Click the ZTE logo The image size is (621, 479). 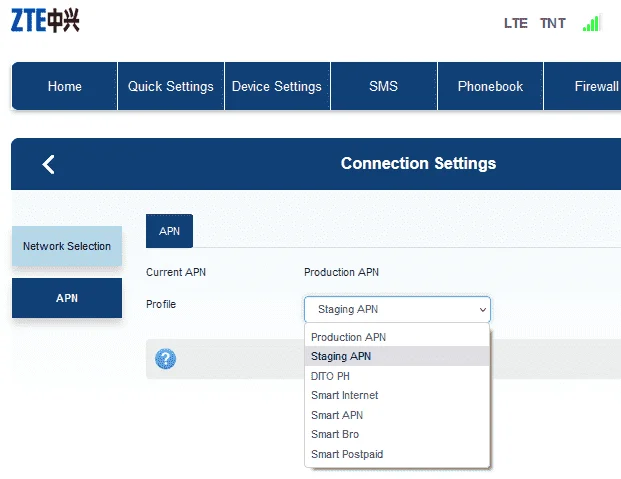coord(45,20)
